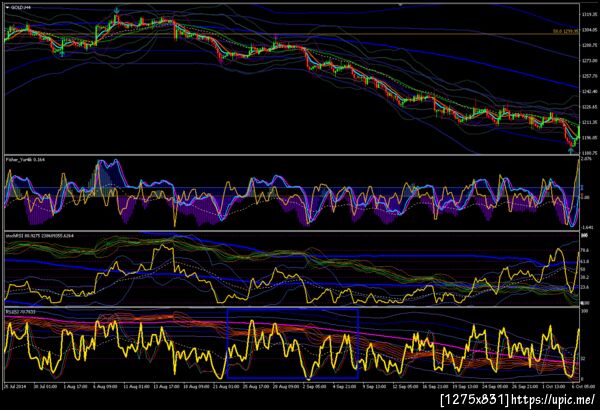Click the 61.8 level on stochRSI scale

click(x=585, y=261)
